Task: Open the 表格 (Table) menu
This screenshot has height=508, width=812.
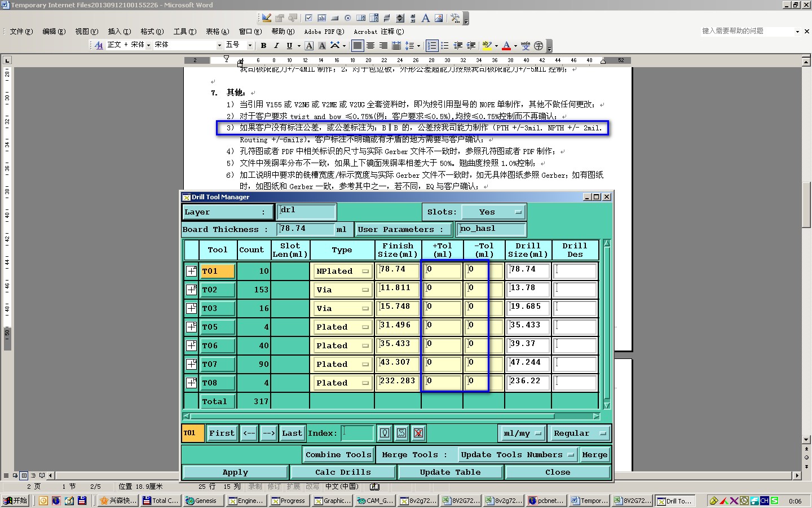Action: coord(217,32)
